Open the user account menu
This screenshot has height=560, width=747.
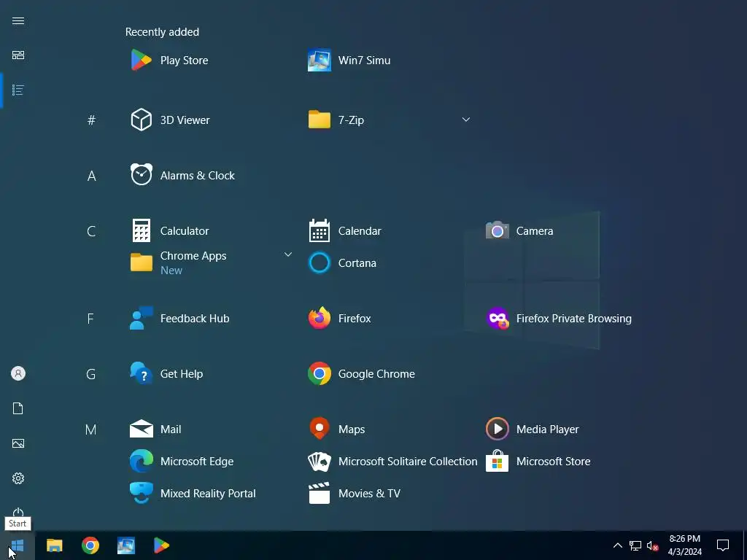pyautogui.click(x=18, y=373)
